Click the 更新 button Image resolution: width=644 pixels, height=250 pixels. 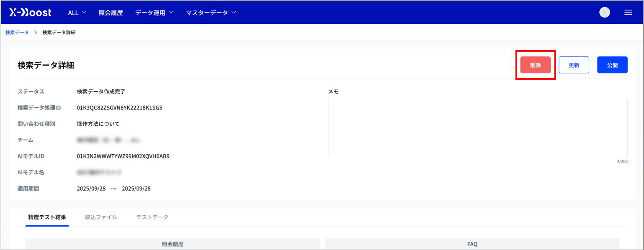574,65
